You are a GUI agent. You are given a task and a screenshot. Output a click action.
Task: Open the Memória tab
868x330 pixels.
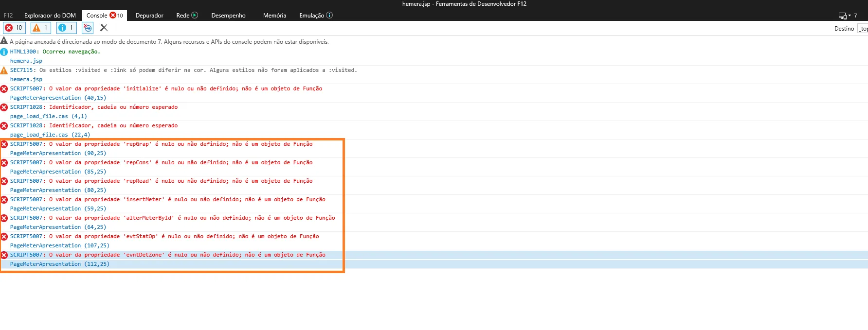tap(274, 16)
